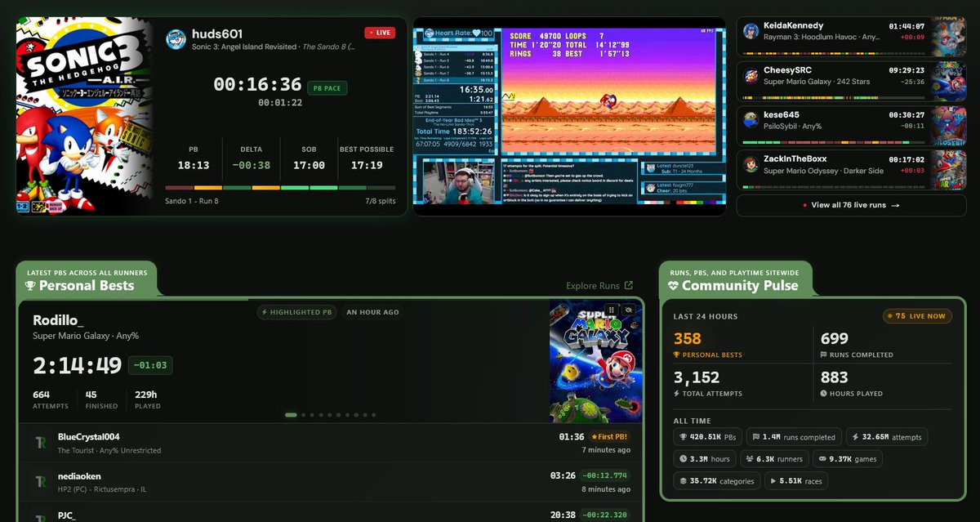The height and width of the screenshot is (522, 980).
Task: Click the 17:00 SOB value
Action: (309, 165)
